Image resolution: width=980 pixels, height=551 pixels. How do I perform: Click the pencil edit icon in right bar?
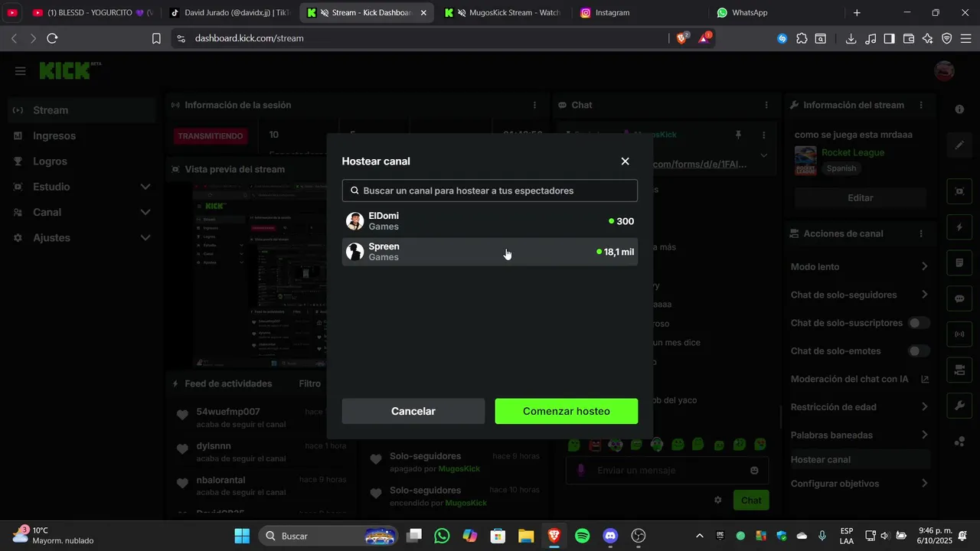coord(959,145)
